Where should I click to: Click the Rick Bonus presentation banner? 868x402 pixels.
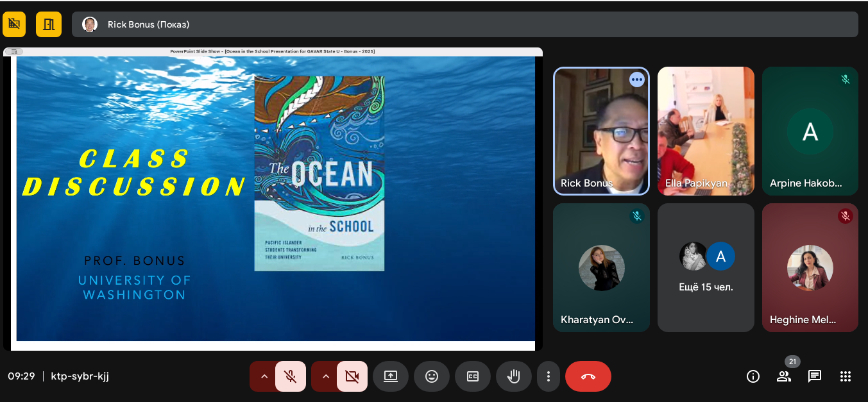[464, 24]
